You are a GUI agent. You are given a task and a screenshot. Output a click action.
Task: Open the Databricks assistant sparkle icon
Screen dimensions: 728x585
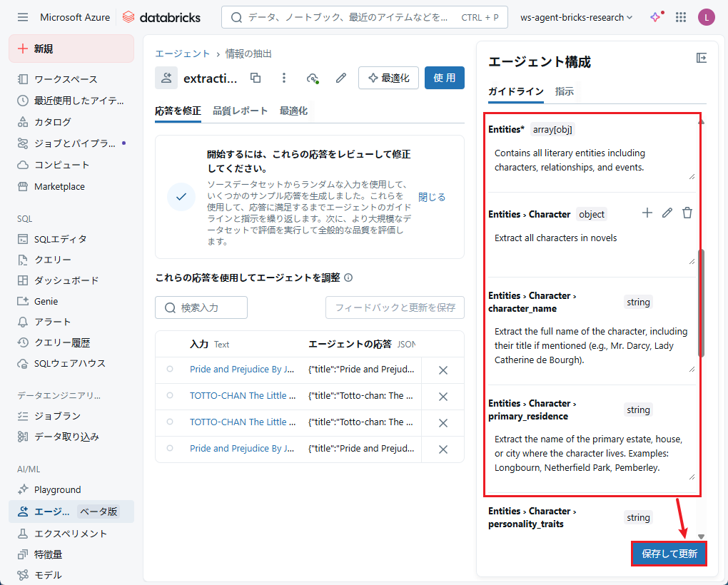[x=655, y=17]
